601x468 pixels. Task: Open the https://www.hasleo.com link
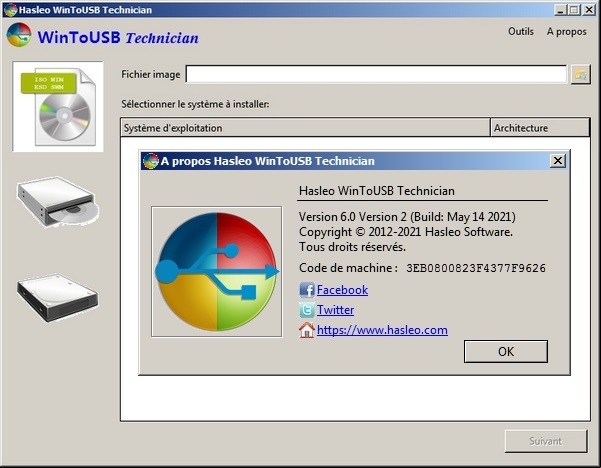tap(382, 330)
